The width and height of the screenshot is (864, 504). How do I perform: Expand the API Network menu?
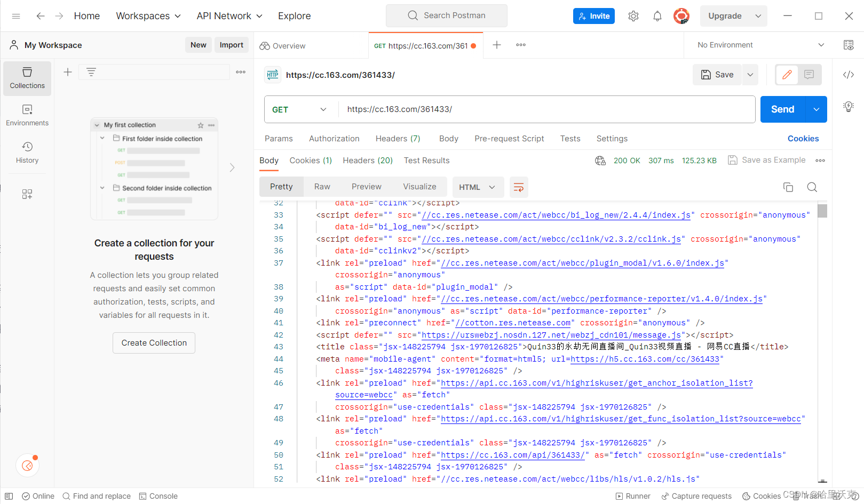pyautogui.click(x=229, y=16)
